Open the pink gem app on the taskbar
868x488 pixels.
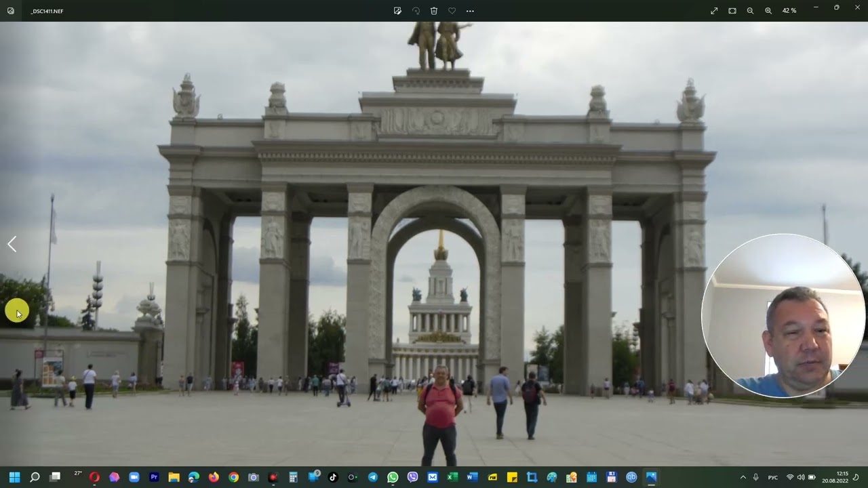(114, 477)
